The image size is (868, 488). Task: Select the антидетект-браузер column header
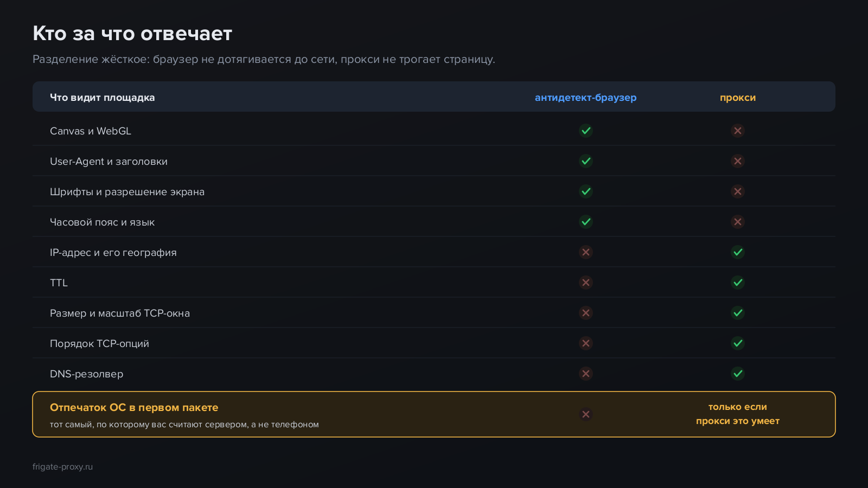point(586,98)
